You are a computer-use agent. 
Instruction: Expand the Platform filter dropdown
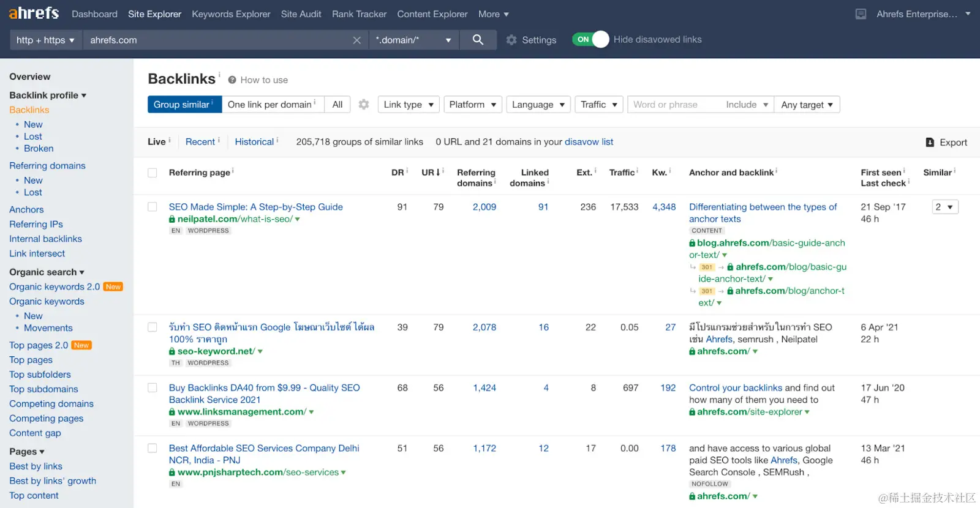coord(472,105)
